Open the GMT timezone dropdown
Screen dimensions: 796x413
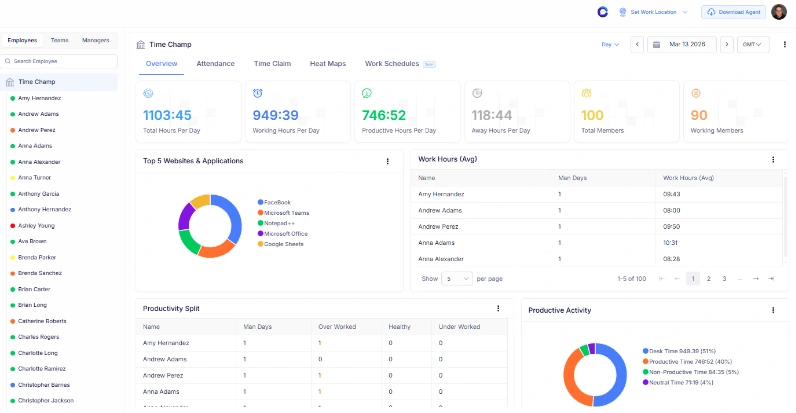click(752, 44)
